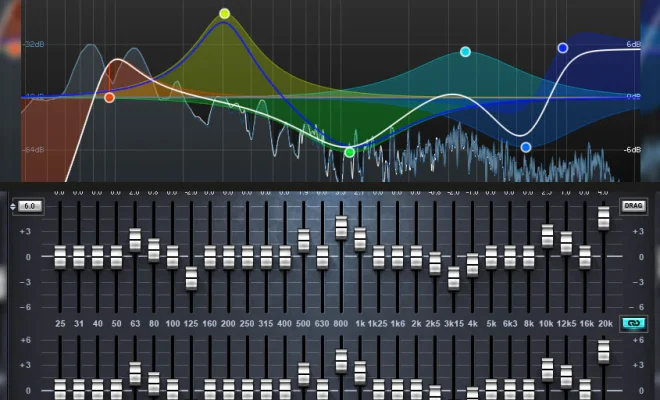Click the upper 4k slider handle
This screenshot has height=400, width=660.
[x=472, y=265]
